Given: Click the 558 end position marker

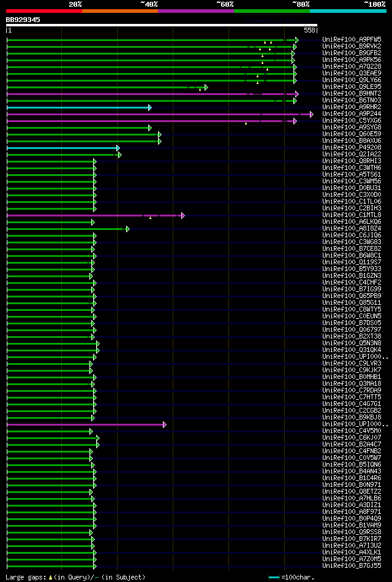Looking at the screenshot, I should point(309,31).
